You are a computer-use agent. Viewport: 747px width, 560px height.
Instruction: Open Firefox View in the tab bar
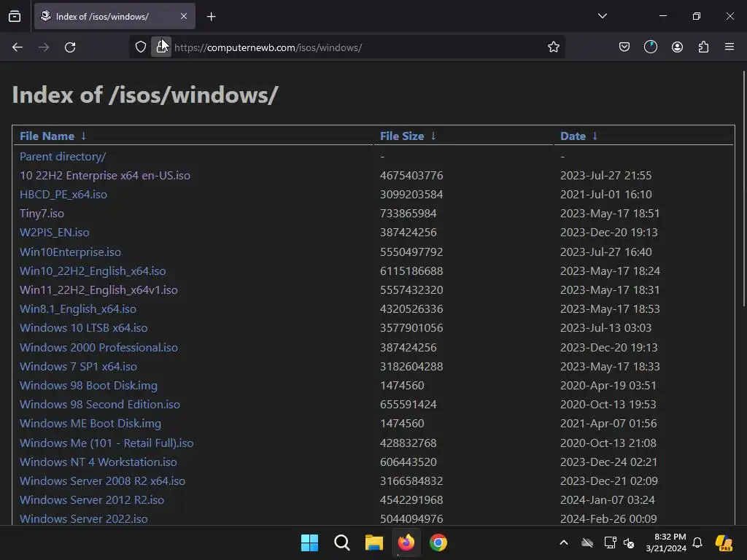point(15,16)
